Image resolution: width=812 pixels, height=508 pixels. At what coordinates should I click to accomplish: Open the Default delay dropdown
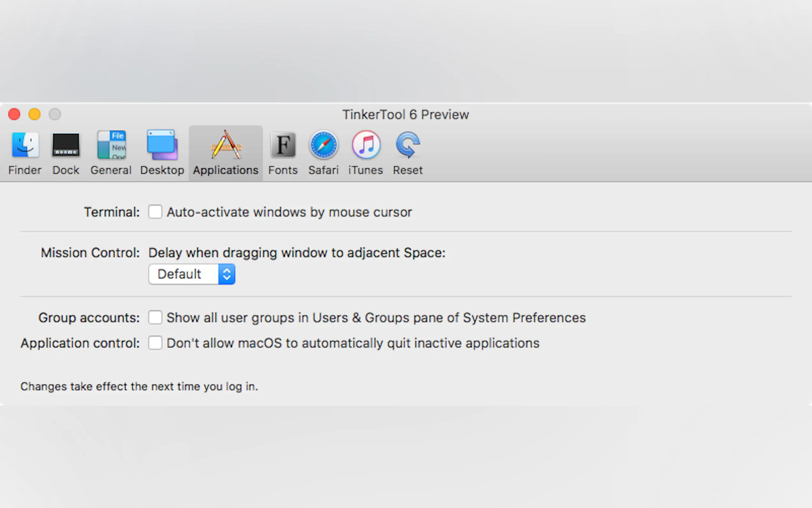pyautogui.click(x=184, y=274)
